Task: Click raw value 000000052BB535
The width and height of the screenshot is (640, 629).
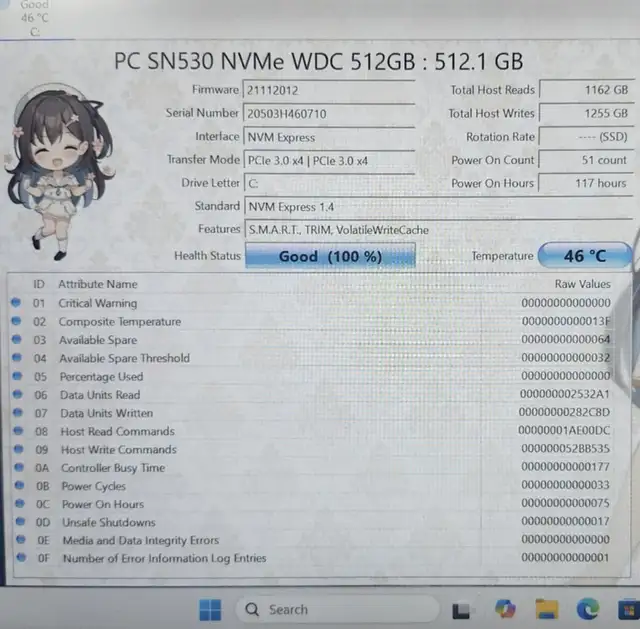Action: [565, 448]
